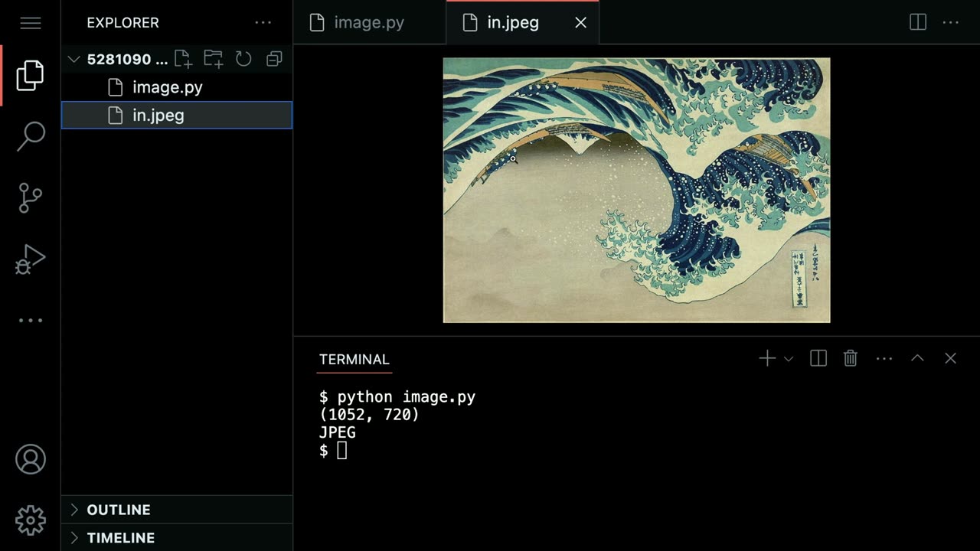Open the Explorer view in activity bar
Screen dimensions: 980x551
[31, 75]
